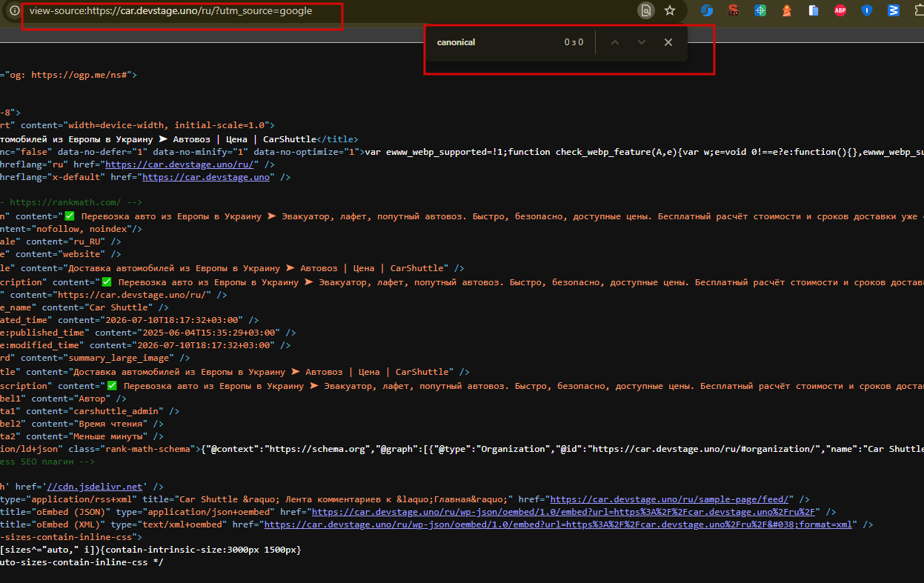This screenshot has height=583, width=924.
Task: Open the cdn.jsdelivr.net link
Action: point(94,487)
